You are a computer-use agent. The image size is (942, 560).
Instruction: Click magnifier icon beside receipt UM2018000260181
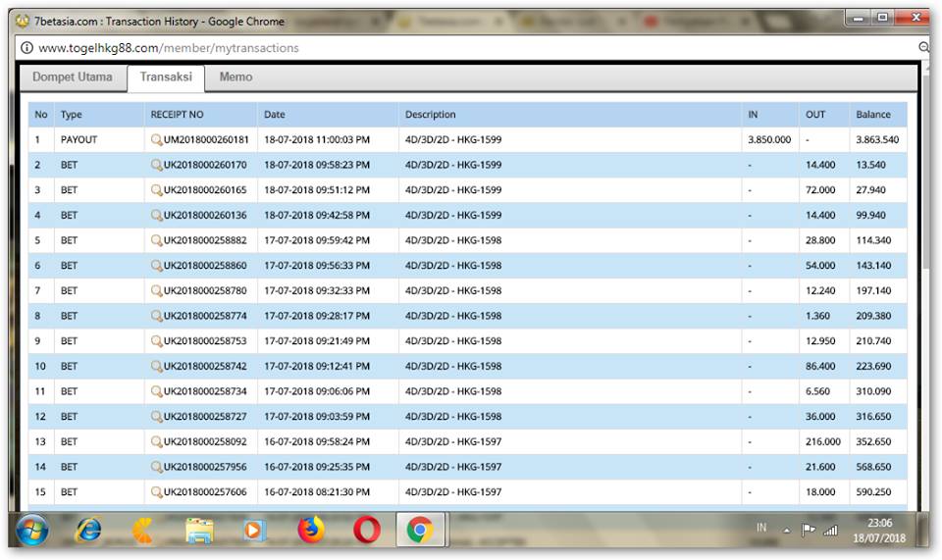pyautogui.click(x=156, y=140)
